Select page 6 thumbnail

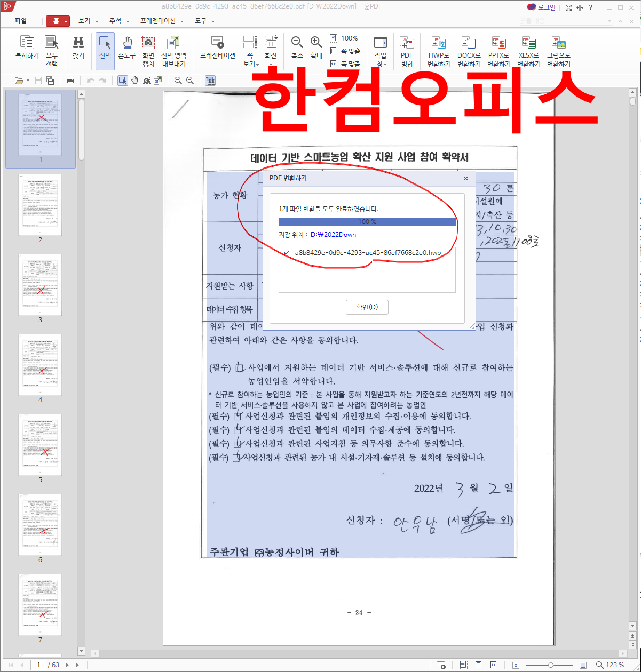pos(40,525)
